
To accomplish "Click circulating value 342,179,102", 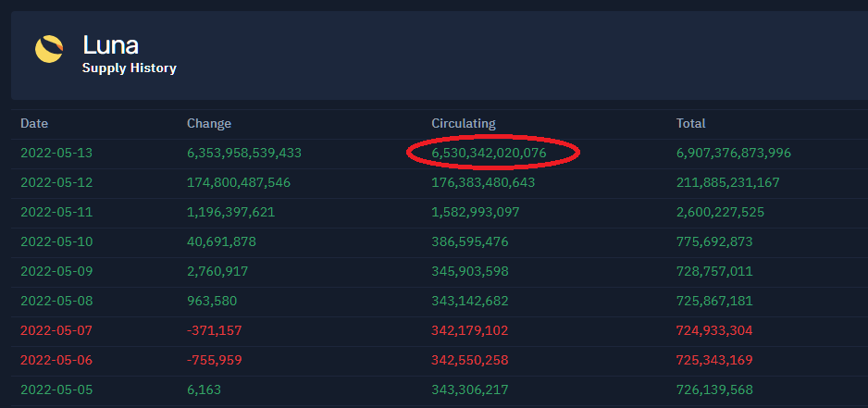I will tap(470, 330).
